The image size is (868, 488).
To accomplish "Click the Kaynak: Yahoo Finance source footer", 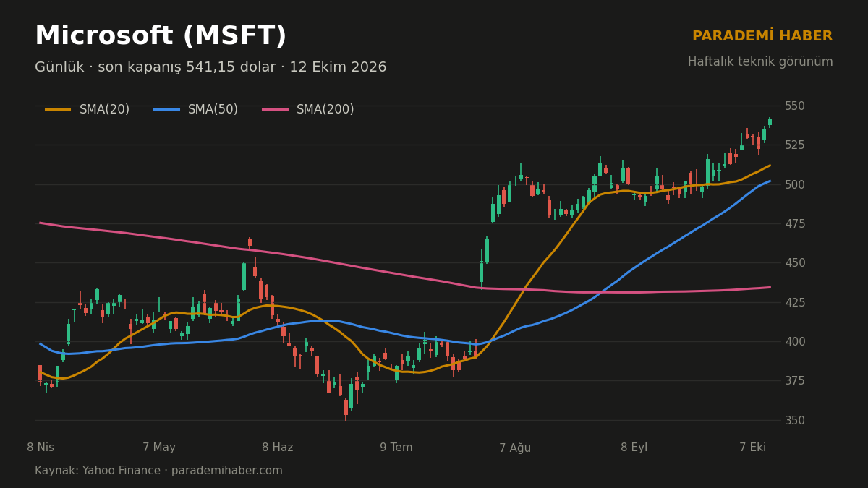I will (x=159, y=471).
